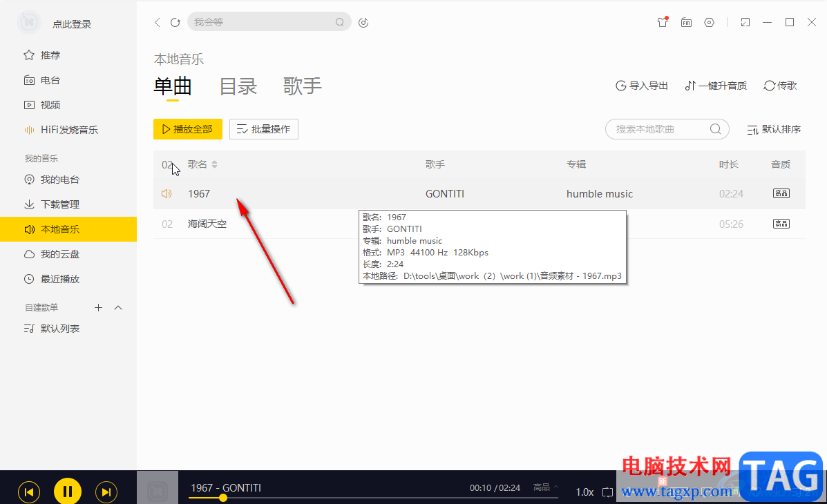Click the 传歌 button
The height and width of the screenshot is (504, 827).
coord(780,86)
